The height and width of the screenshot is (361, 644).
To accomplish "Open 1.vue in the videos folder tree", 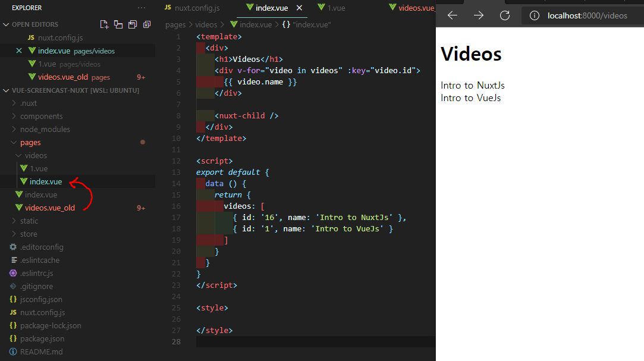I will (39, 169).
